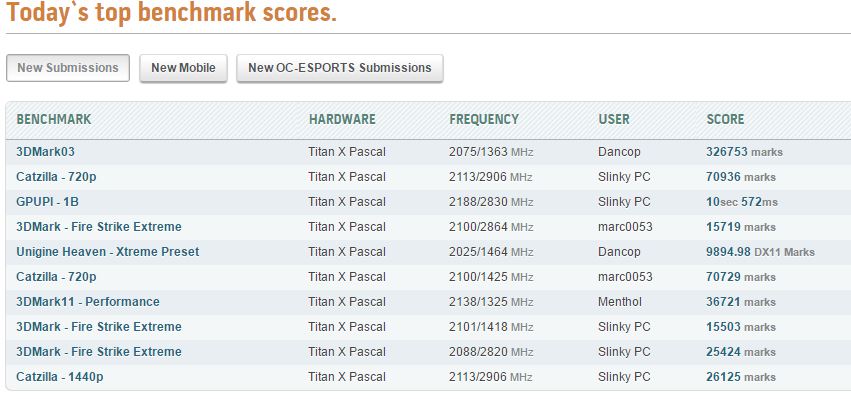Click frequency 2138/1325 MHz
This screenshot has width=851, height=399.
491,302
